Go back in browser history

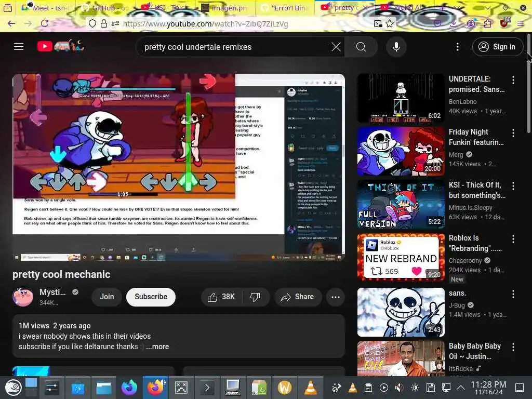click(11, 23)
